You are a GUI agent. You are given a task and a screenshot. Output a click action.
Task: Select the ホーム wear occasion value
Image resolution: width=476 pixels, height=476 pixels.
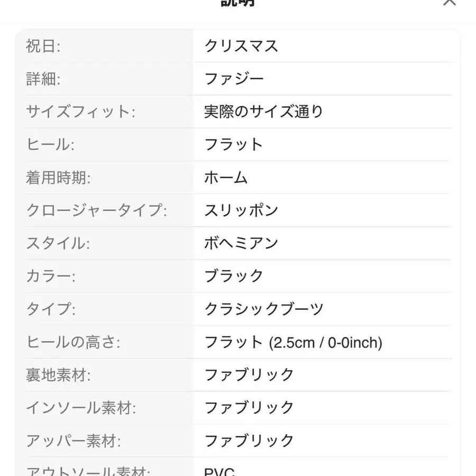click(225, 178)
